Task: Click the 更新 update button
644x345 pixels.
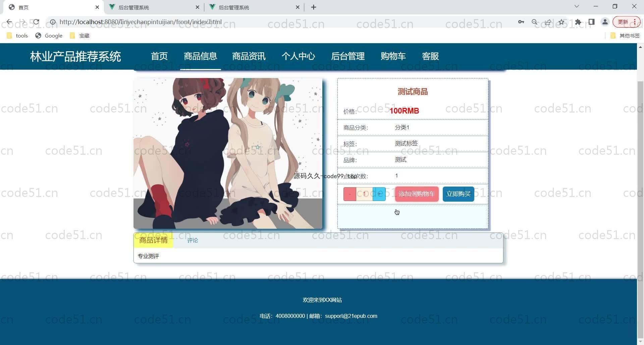Action: 626,22
